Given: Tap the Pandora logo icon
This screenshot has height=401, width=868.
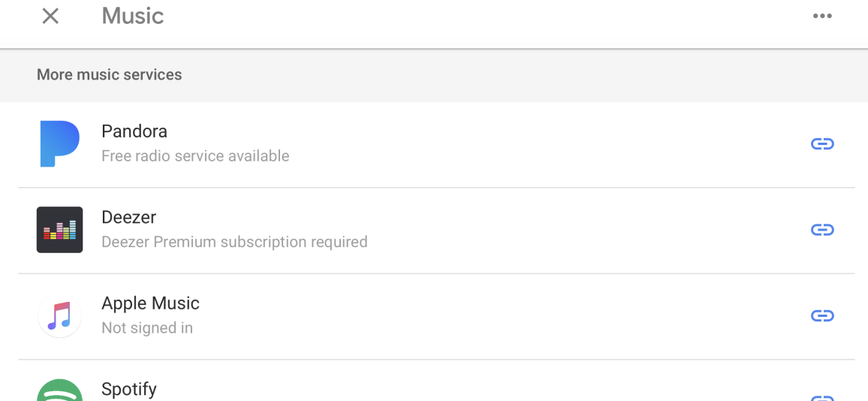Looking at the screenshot, I should pyautogui.click(x=60, y=144).
